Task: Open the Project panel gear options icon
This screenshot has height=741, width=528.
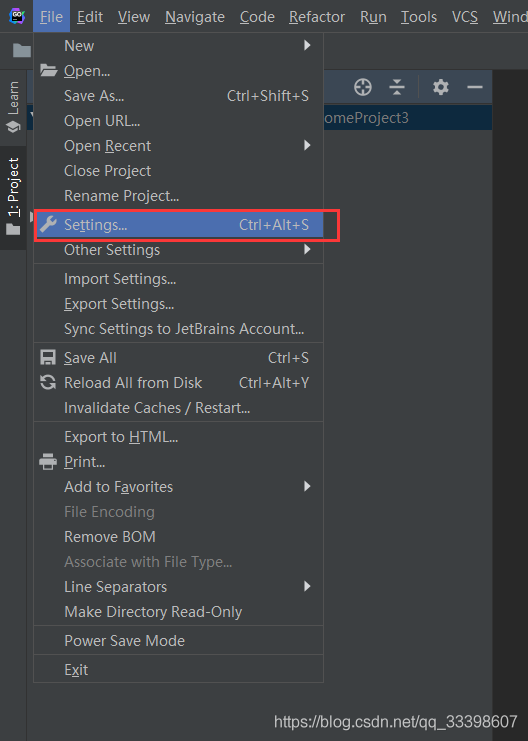Action: (x=441, y=87)
